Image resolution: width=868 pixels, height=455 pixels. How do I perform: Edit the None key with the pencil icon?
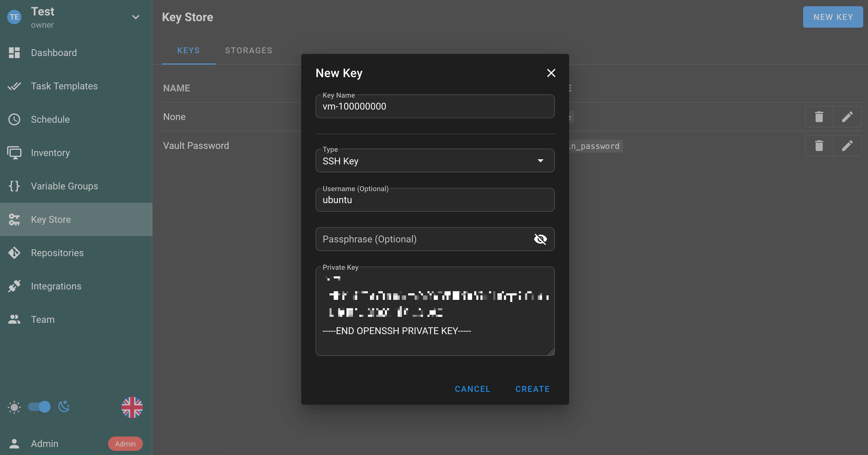(x=847, y=117)
